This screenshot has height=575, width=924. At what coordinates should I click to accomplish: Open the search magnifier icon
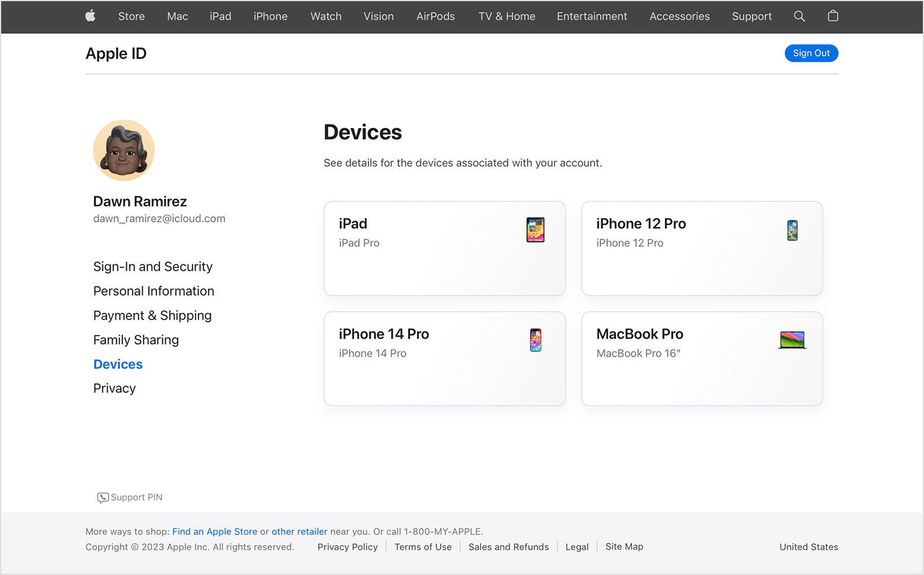(x=799, y=16)
